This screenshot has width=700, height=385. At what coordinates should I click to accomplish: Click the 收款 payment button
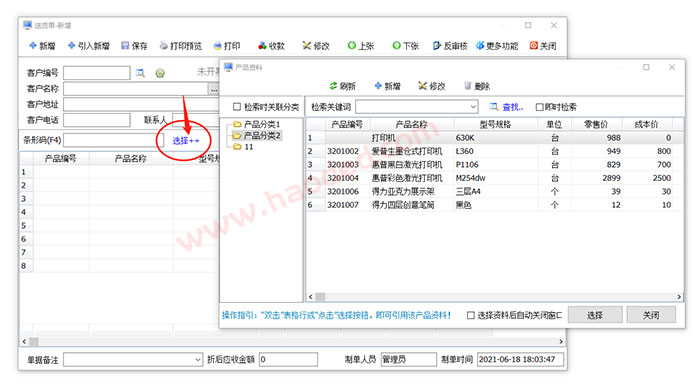pos(271,46)
